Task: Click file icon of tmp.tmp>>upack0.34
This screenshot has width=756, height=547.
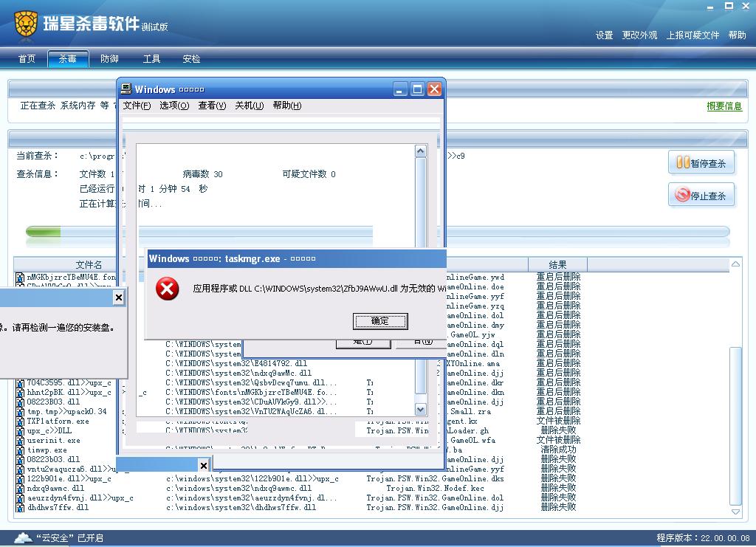Action: point(20,413)
